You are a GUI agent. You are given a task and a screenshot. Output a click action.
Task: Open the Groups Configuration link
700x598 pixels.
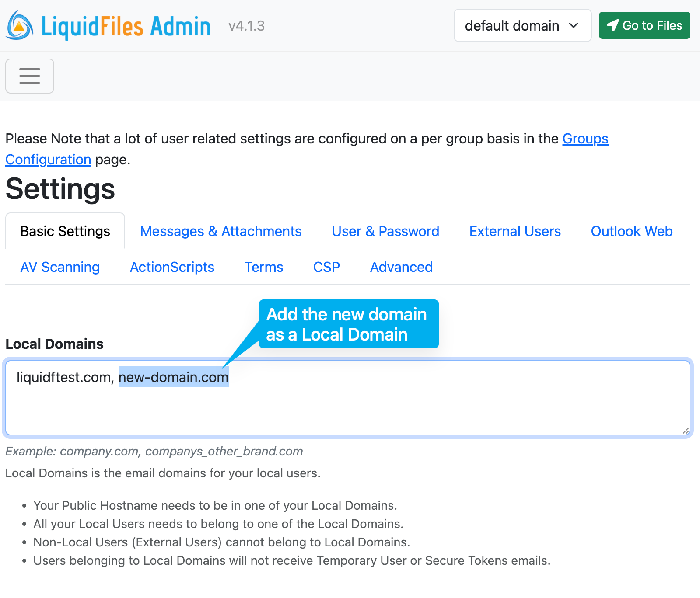(x=585, y=139)
